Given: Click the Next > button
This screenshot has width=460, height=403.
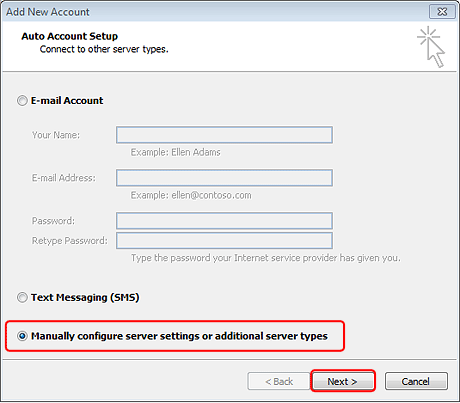Looking at the screenshot, I should point(343,381).
